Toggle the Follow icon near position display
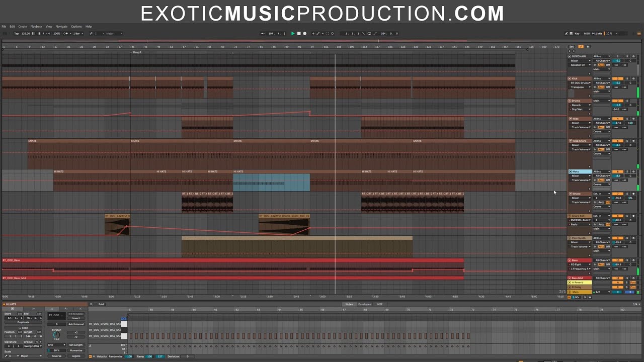The width and height of the screenshot is (644, 362). pyautogui.click(x=262, y=34)
